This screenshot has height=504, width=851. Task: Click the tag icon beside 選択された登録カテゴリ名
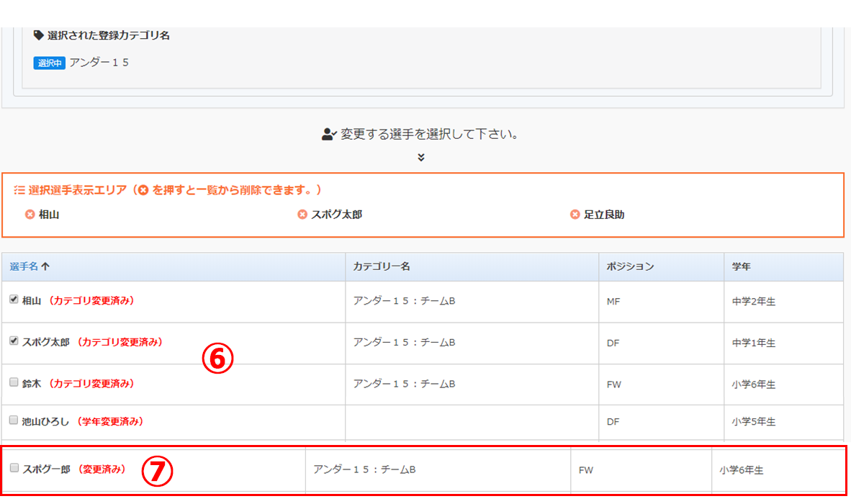(x=38, y=35)
